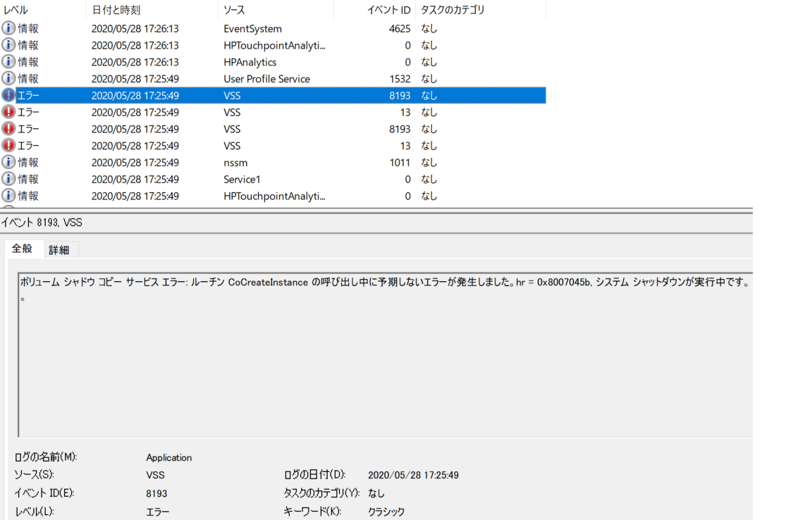Image resolution: width=812 pixels, height=520 pixels.
Task: Click event ID 4625 in the list
Action: 400,28
